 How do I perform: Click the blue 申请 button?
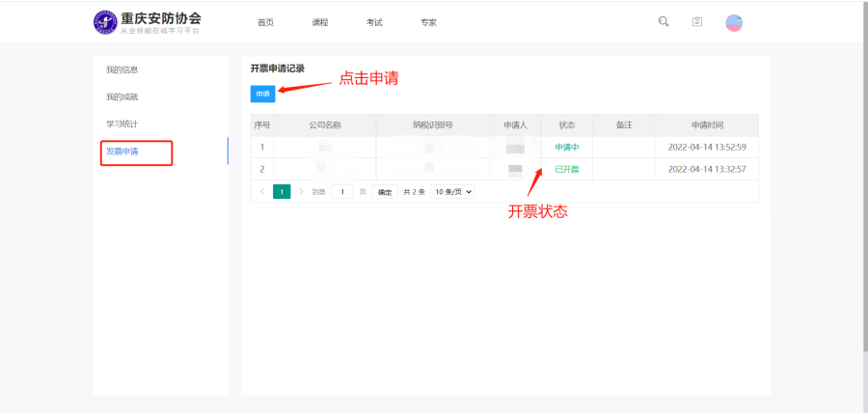coord(262,93)
